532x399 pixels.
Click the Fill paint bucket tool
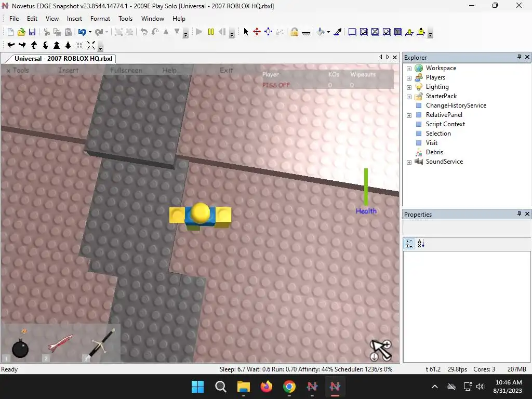321,32
